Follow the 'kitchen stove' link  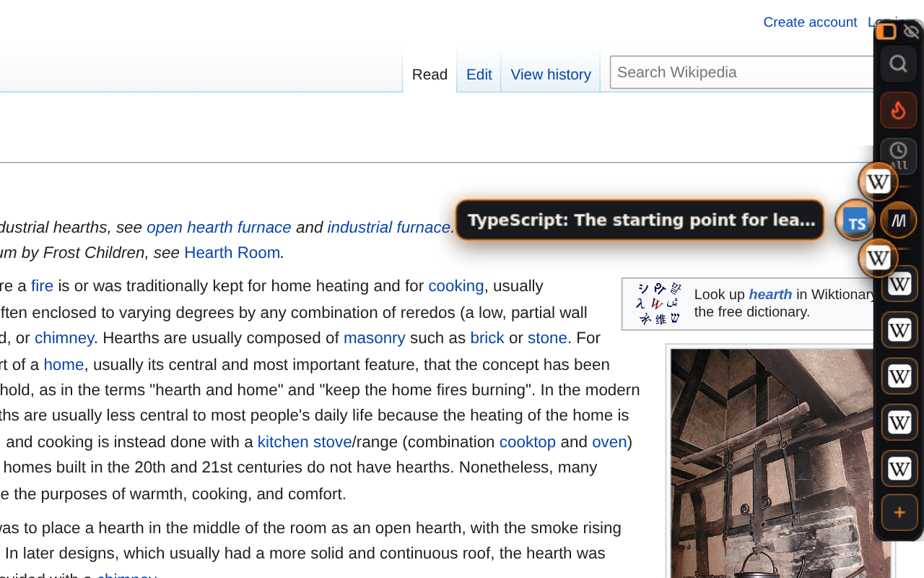pos(305,441)
